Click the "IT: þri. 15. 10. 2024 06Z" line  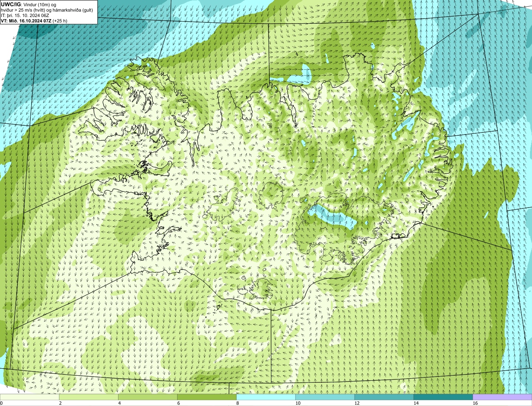(25, 15)
